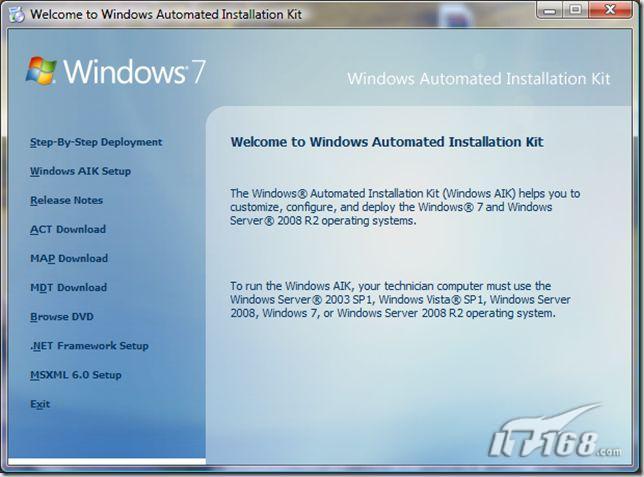Start the MSXML 6.0 Setup
Image resolution: width=644 pixels, height=477 pixels.
pyautogui.click(x=76, y=375)
